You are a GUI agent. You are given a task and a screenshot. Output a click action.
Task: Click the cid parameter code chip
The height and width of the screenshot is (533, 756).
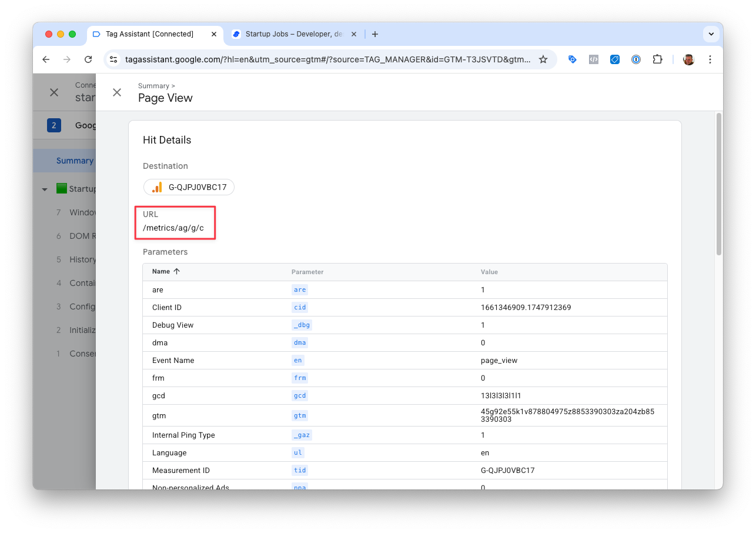pyautogui.click(x=300, y=307)
